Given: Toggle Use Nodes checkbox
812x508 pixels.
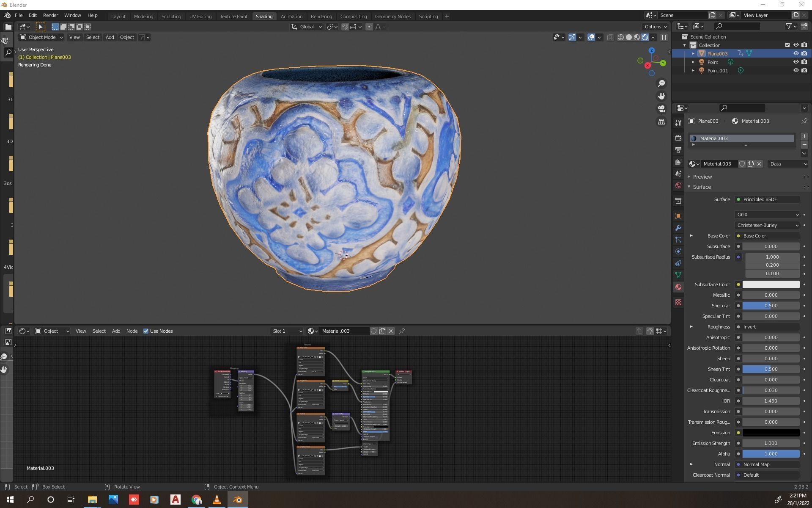Looking at the screenshot, I should click(x=146, y=331).
